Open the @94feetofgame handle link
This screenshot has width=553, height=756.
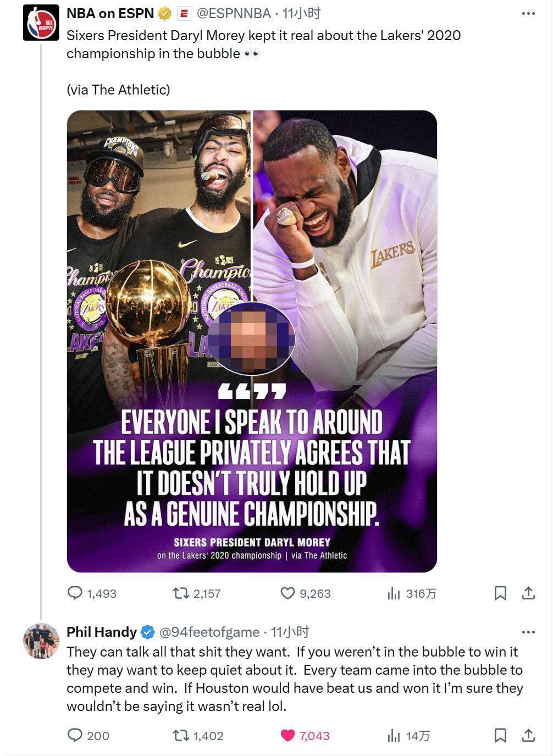209,632
